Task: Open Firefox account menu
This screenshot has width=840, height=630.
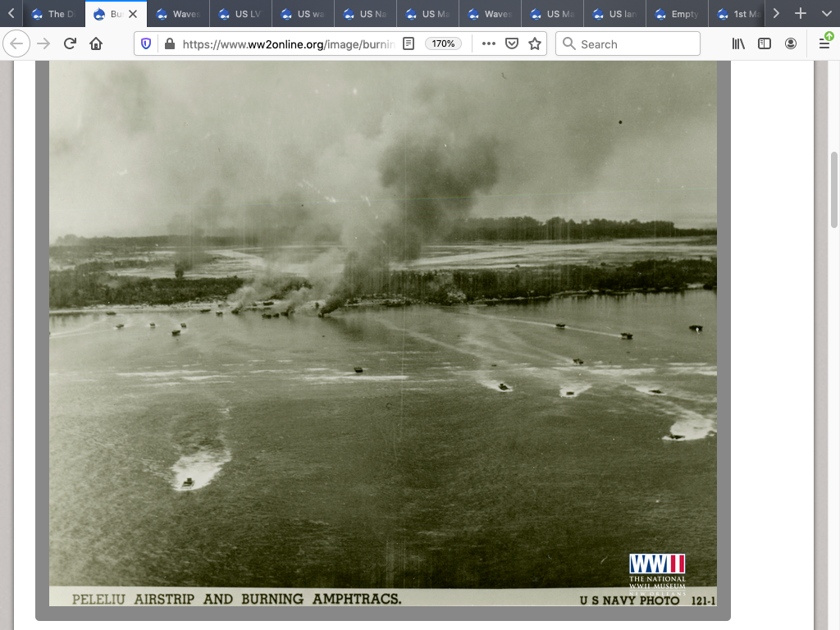Action: tap(791, 44)
